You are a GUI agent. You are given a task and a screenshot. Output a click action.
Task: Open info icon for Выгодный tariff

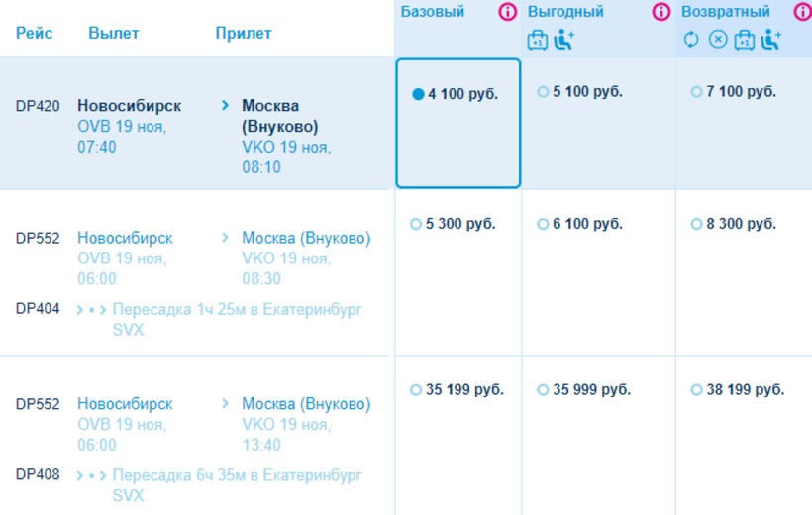660,13
